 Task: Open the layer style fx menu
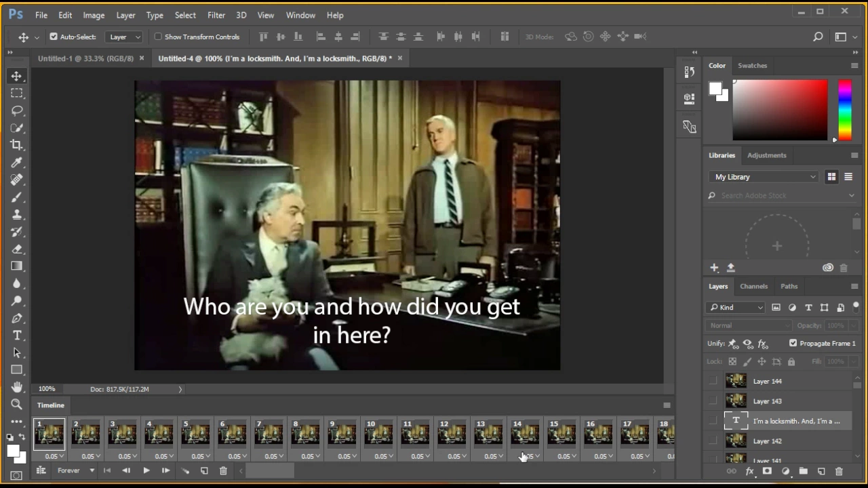[749, 471]
